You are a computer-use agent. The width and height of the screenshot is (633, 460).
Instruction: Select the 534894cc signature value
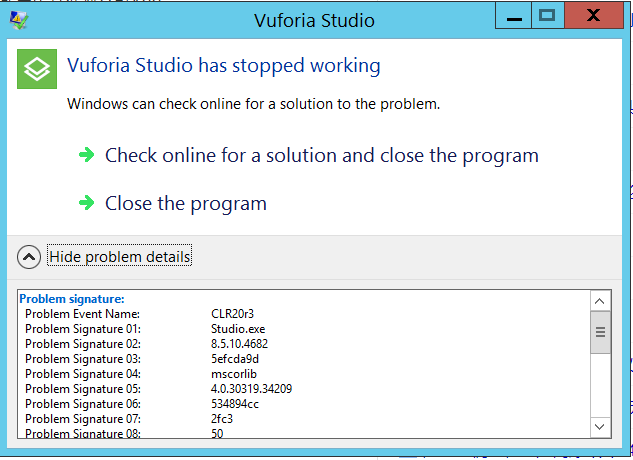tap(235, 404)
